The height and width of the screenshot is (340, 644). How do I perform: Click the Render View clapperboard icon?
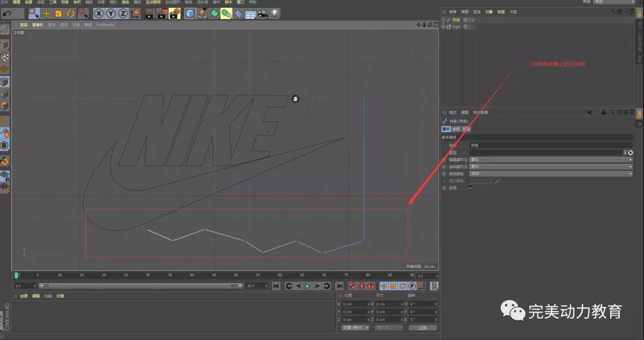pyautogui.click(x=150, y=14)
